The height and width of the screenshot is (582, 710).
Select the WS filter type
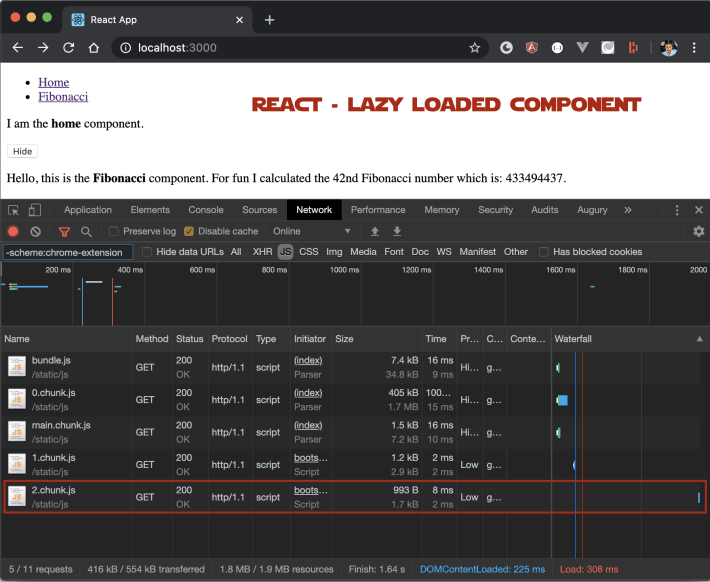444,252
